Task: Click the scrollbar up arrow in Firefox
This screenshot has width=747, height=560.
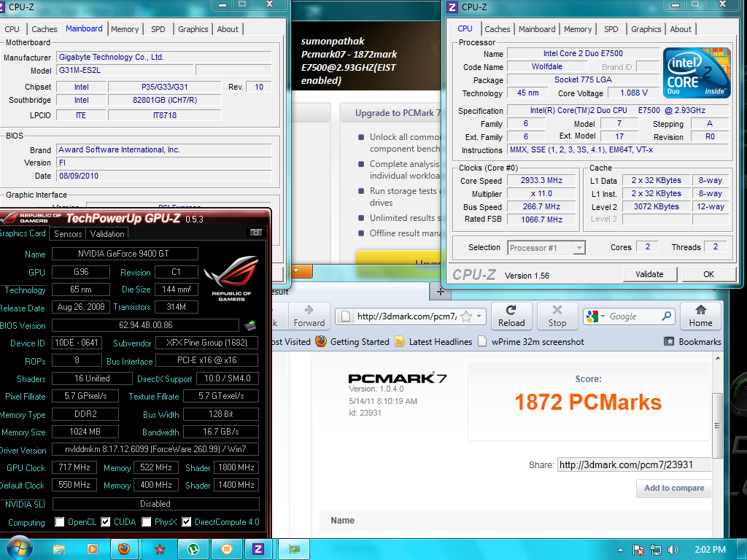Action: tap(718, 358)
